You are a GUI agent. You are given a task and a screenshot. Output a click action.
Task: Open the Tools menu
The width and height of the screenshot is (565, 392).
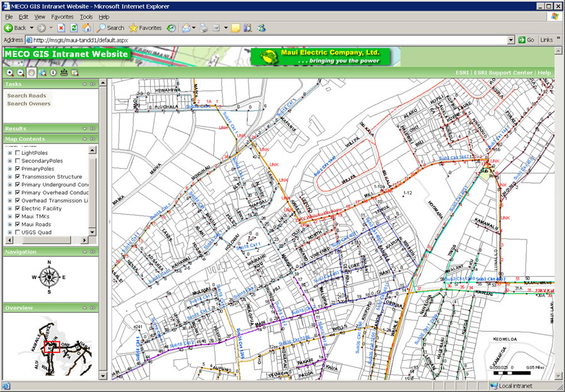tap(86, 17)
